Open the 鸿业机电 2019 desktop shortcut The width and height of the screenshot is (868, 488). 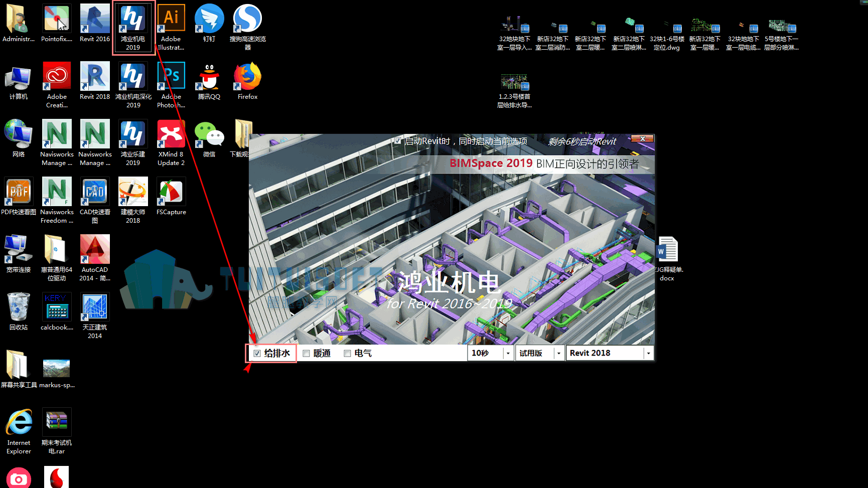tap(133, 27)
